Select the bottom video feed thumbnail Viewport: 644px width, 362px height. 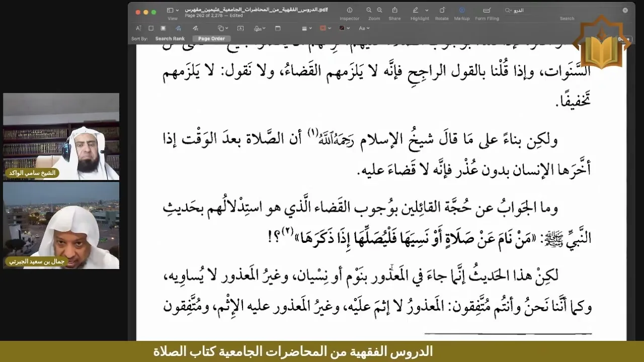[x=61, y=225]
